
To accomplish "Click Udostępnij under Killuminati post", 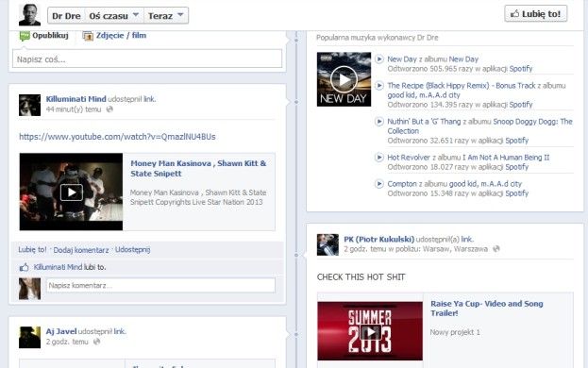I will click(x=132, y=250).
